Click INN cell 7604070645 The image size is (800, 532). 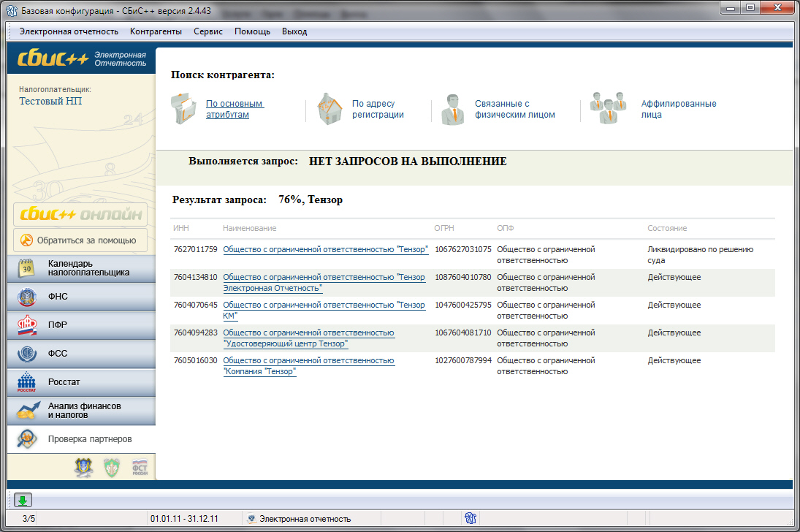(x=195, y=305)
